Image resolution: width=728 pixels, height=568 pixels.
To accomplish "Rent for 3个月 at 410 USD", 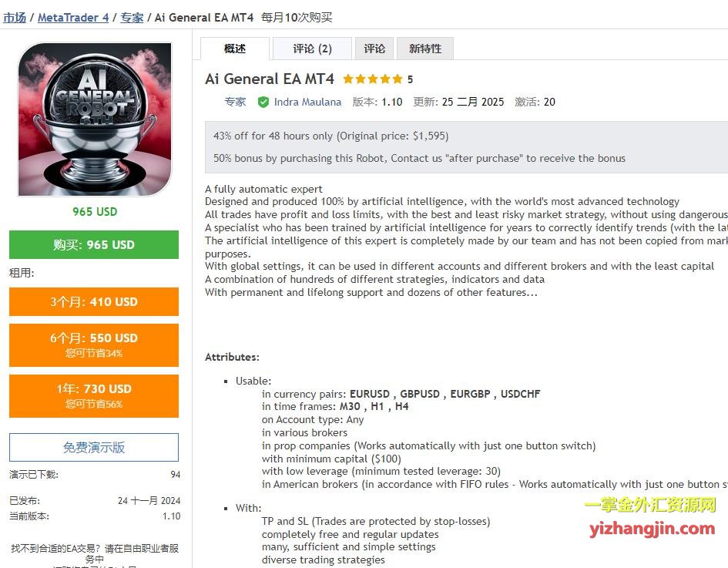I will coord(94,302).
